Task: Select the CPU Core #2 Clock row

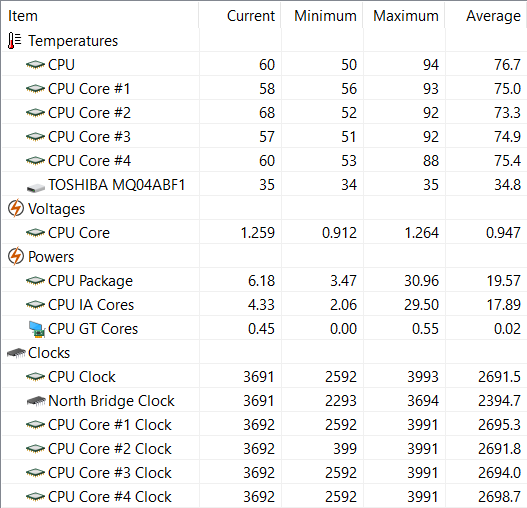Action: [264, 449]
